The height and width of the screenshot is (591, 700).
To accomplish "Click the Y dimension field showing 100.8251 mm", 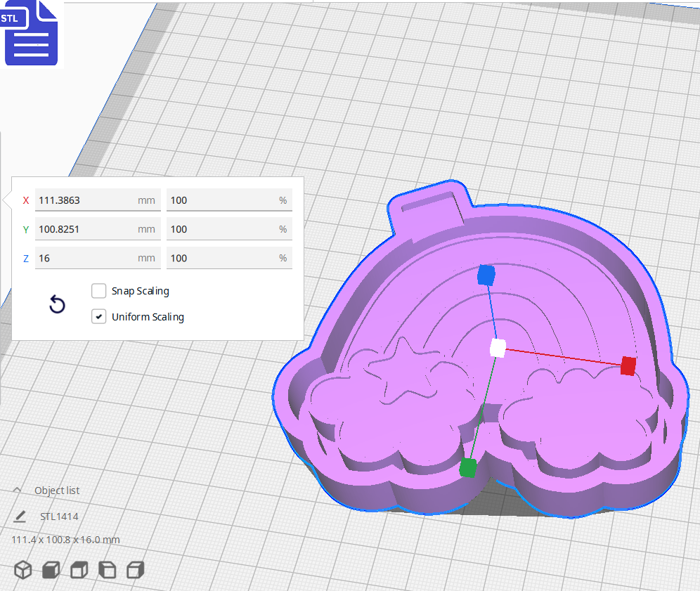I will tap(97, 228).
